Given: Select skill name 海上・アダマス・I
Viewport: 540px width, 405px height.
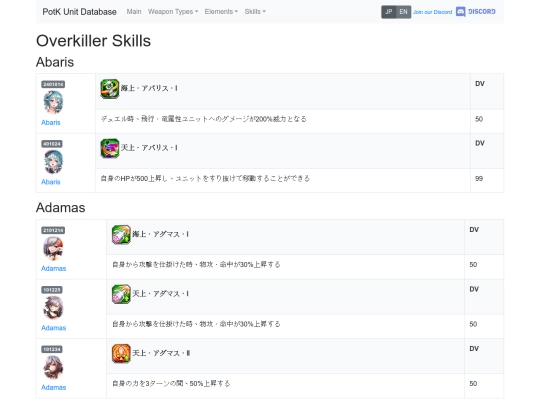Looking at the screenshot, I should tap(160, 235).
